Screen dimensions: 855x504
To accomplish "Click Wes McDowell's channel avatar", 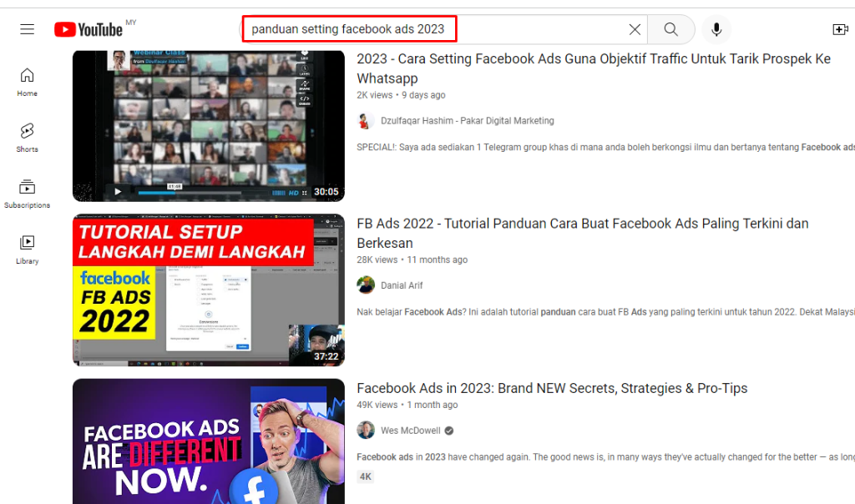I will click(x=366, y=430).
